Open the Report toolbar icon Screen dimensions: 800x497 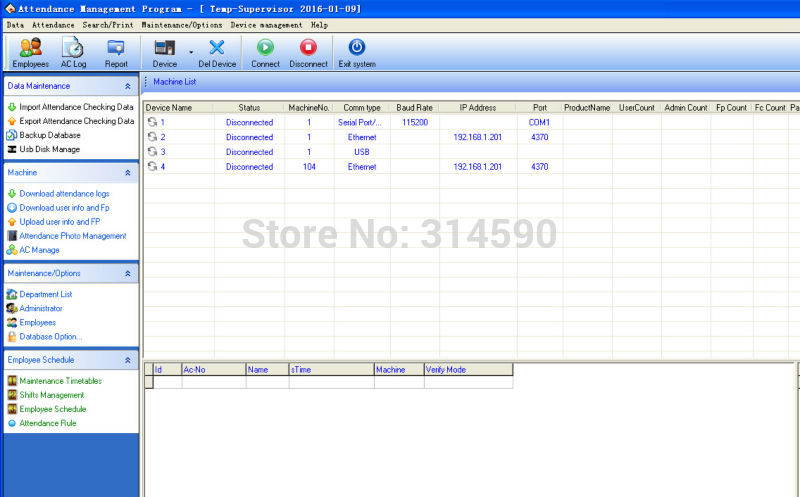pyautogui.click(x=116, y=52)
